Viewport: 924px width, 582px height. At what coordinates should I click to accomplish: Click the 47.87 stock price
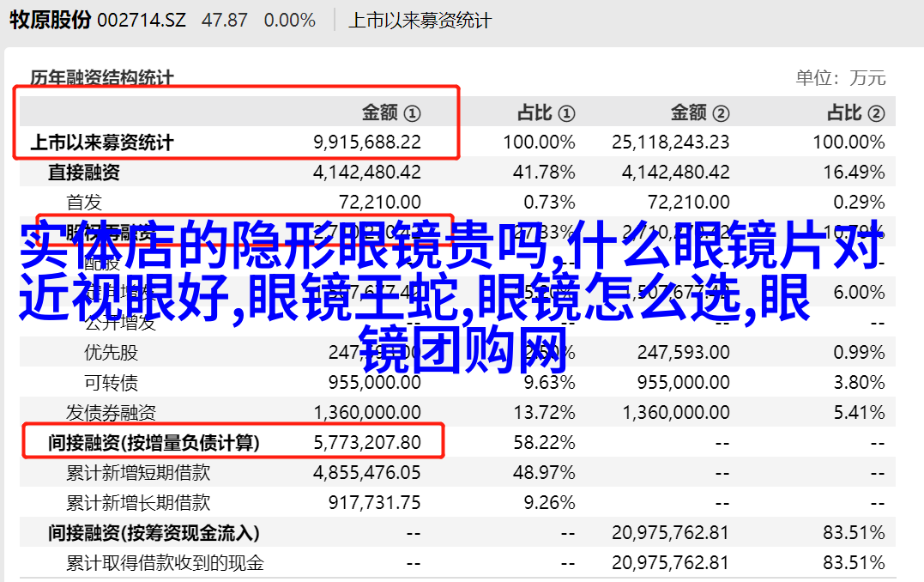(x=224, y=20)
